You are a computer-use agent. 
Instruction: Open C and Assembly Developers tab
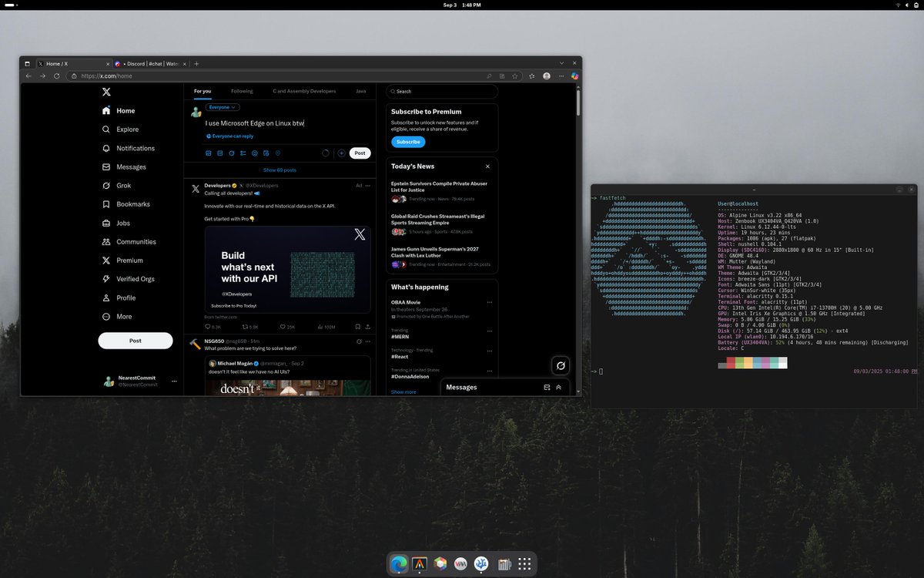304,91
